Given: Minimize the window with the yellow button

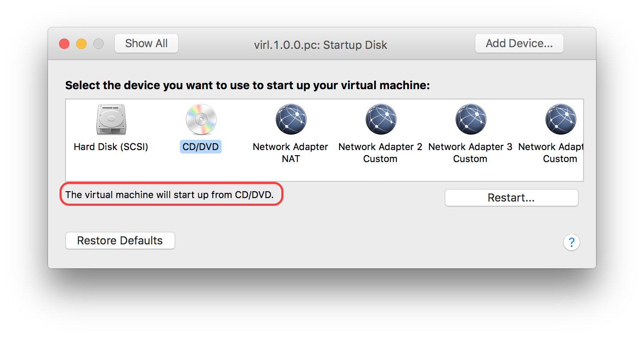Looking at the screenshot, I should point(81,43).
